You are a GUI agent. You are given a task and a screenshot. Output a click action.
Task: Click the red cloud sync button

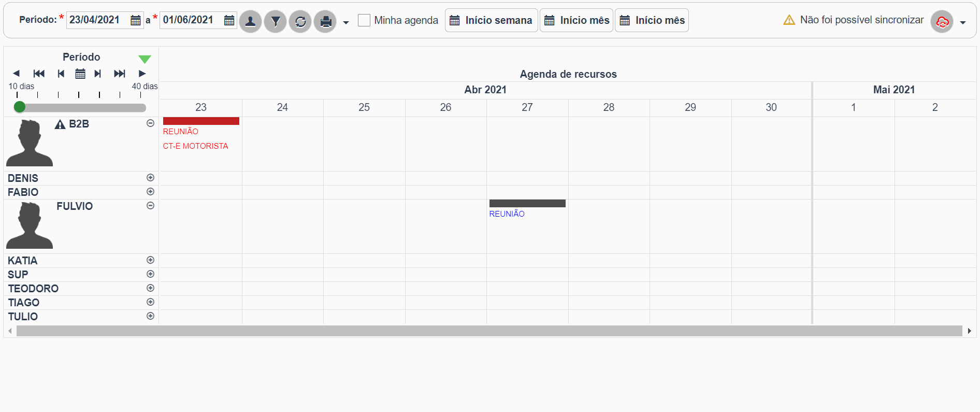pos(942,22)
